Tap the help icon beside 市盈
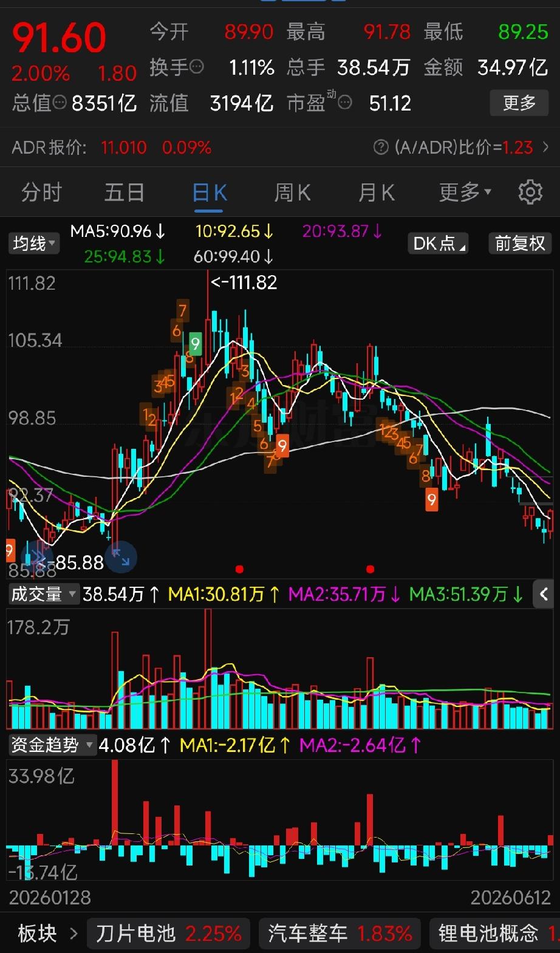Viewport: 560px width, 953px height. [x=344, y=103]
